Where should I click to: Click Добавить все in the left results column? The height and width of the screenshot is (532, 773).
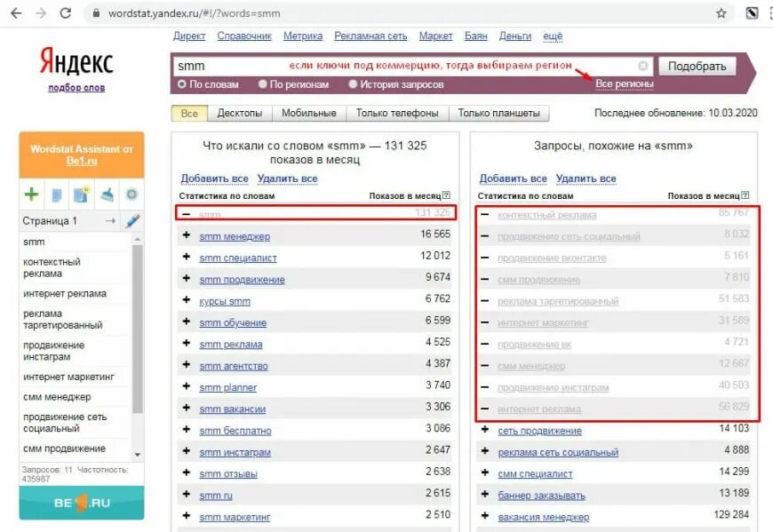coord(214,179)
